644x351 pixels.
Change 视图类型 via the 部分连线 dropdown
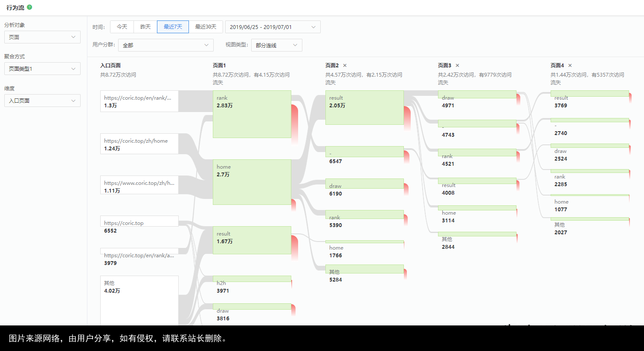(276, 45)
